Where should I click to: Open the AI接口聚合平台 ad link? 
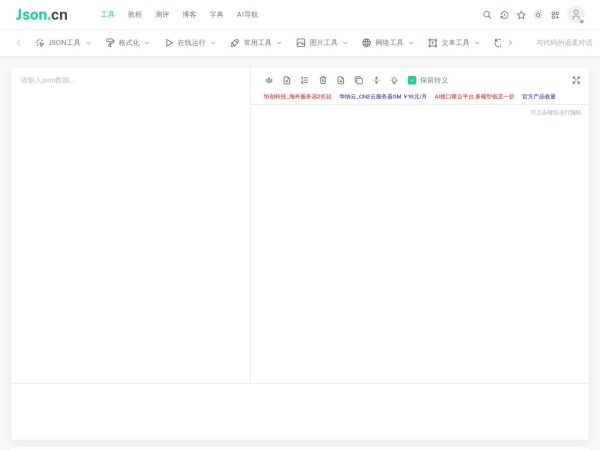click(x=474, y=96)
